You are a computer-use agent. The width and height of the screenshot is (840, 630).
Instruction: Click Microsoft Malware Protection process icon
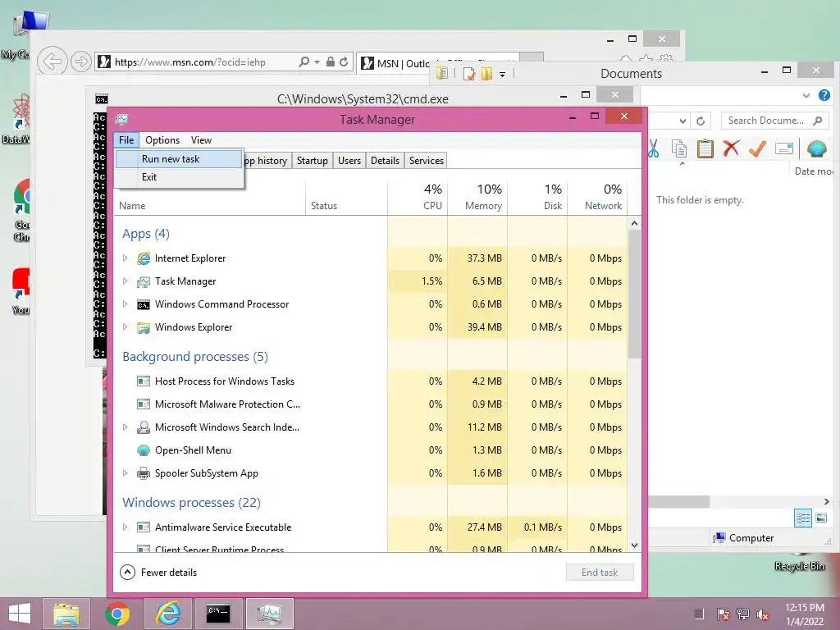click(x=143, y=404)
